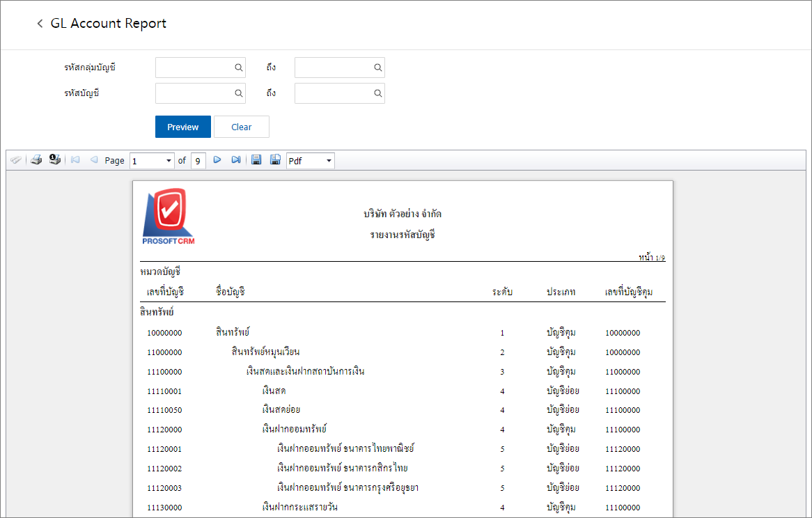
Task: Click report title รายงานรหัสบัญชี
Action: pyautogui.click(x=403, y=235)
